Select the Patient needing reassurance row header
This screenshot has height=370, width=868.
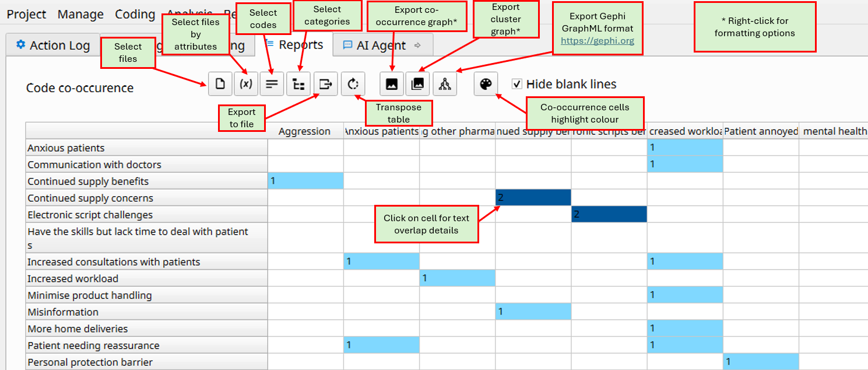pyautogui.click(x=146, y=345)
